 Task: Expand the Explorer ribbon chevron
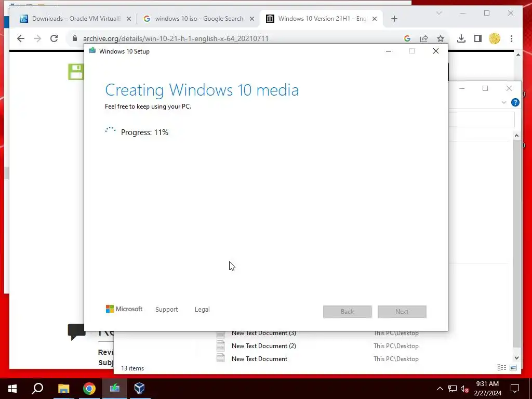(x=504, y=102)
